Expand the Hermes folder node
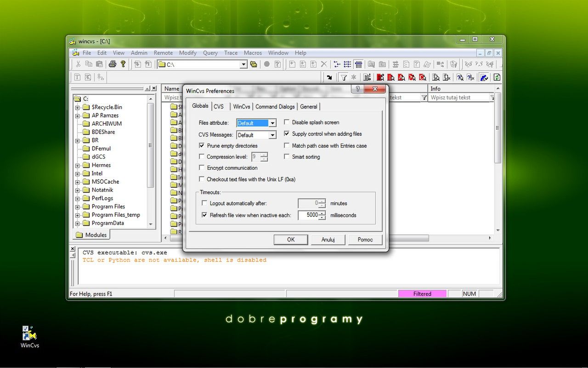 77,165
